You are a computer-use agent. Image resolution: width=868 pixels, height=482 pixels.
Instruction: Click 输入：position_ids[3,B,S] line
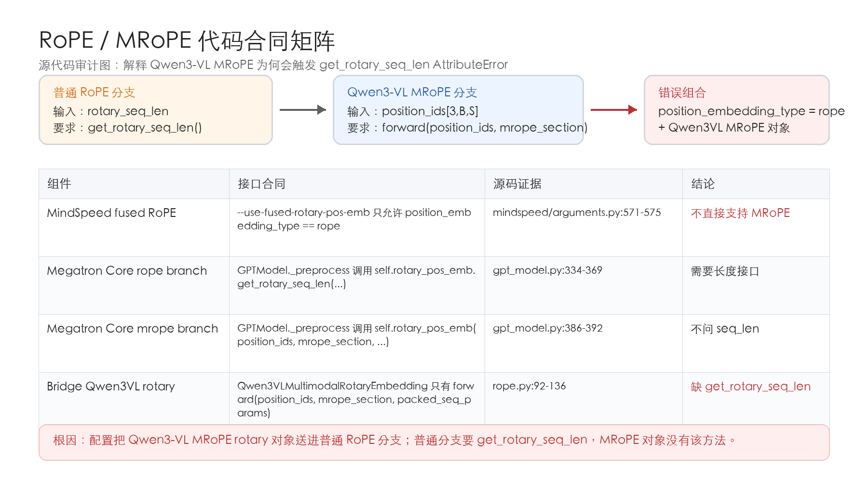pos(413,111)
